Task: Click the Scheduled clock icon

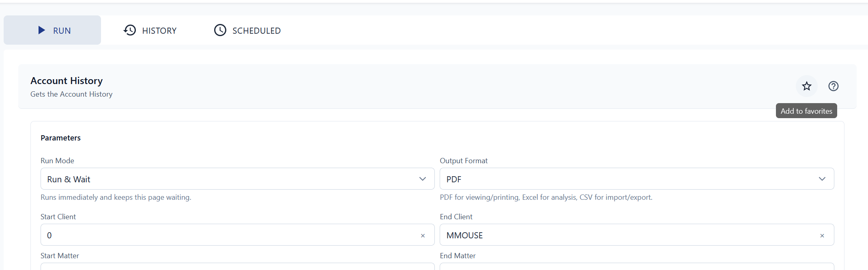Action: point(220,30)
